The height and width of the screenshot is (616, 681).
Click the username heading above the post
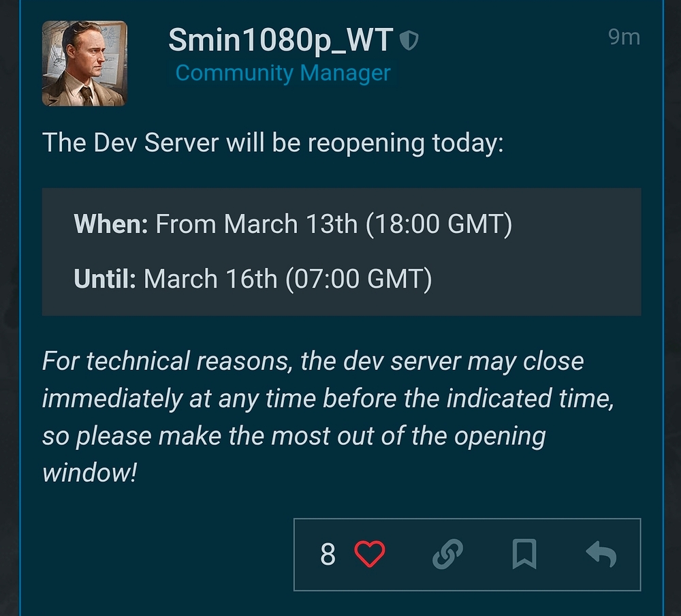pyautogui.click(x=281, y=40)
